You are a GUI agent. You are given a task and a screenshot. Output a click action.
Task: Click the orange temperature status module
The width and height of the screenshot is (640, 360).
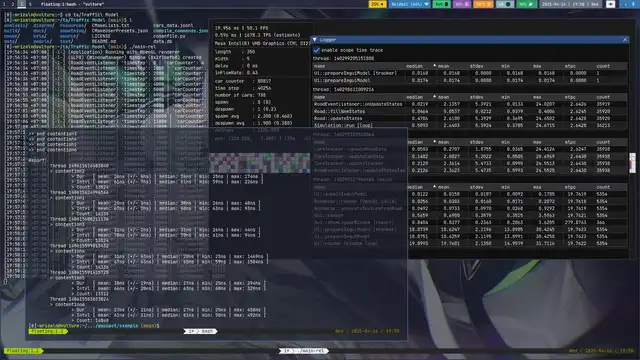click(483, 4)
